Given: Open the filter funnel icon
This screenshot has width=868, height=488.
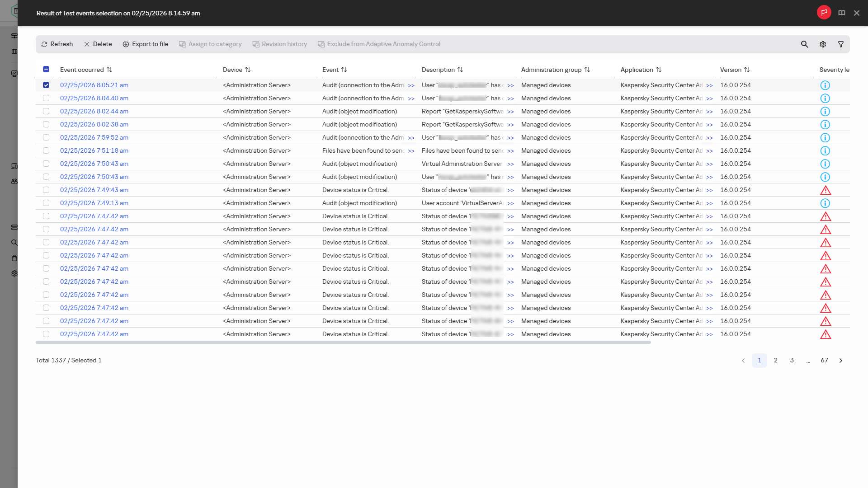Looking at the screenshot, I should [x=841, y=44].
